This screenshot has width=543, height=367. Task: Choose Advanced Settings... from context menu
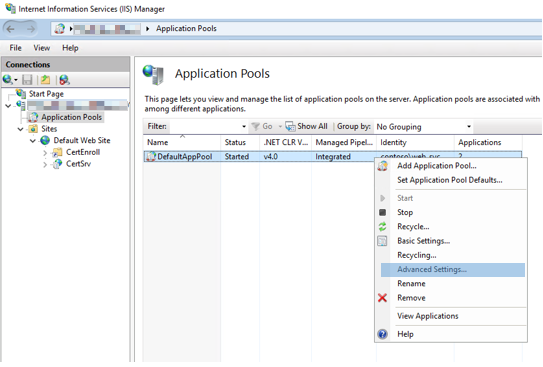click(x=453, y=269)
